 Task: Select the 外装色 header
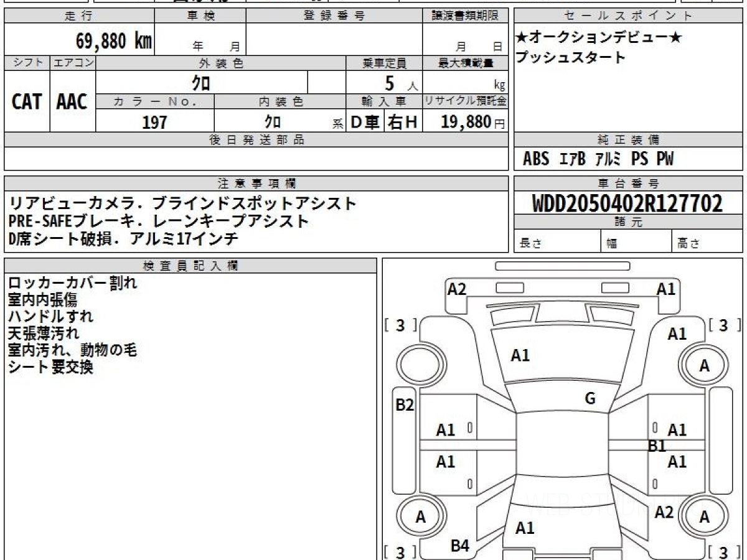[221, 63]
